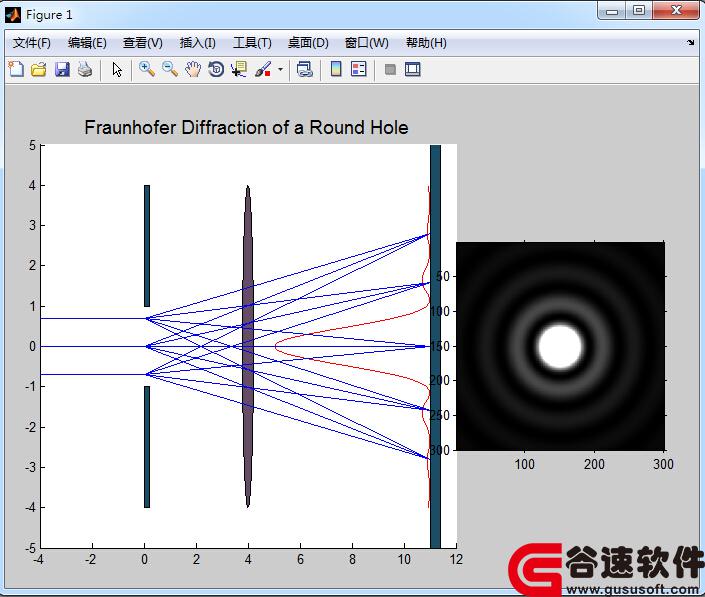Image resolution: width=705 pixels, height=597 pixels.
Task: Click the Airy diffraction pattern image
Action: (x=560, y=346)
